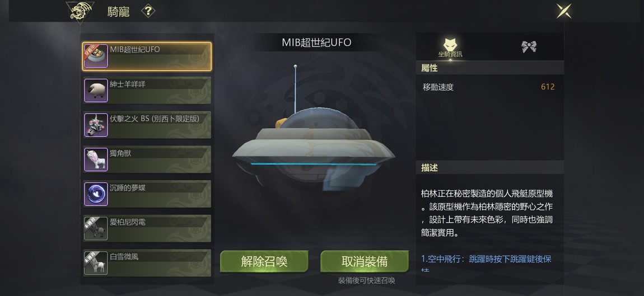
Task: Choose the 伏擊之火 BS motorcycle icon
Action: [x=96, y=125]
